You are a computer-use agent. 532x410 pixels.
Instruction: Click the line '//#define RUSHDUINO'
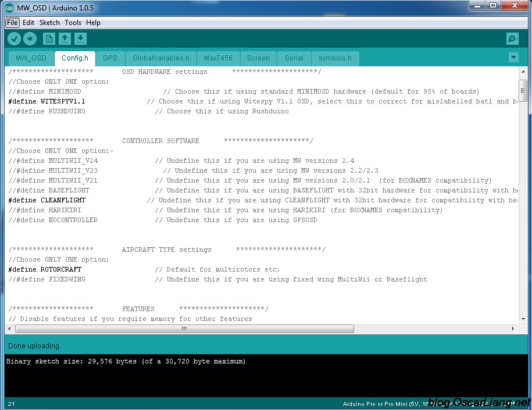[47, 111]
